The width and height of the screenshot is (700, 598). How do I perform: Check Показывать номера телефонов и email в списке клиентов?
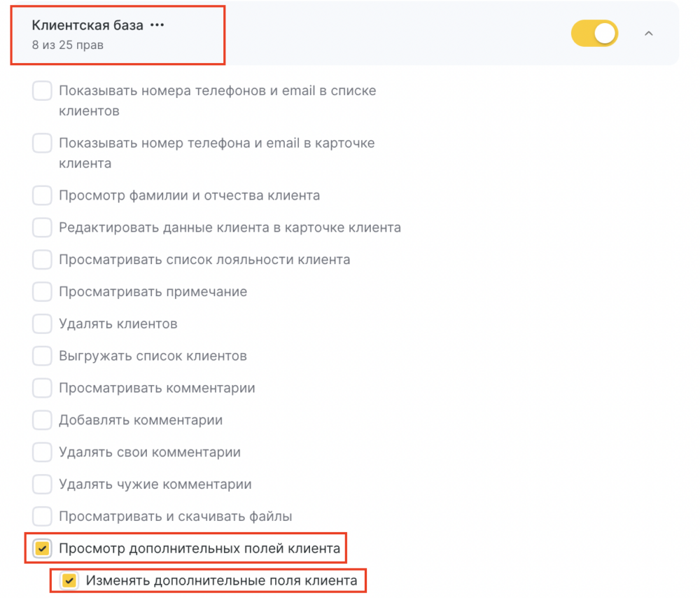(x=42, y=90)
